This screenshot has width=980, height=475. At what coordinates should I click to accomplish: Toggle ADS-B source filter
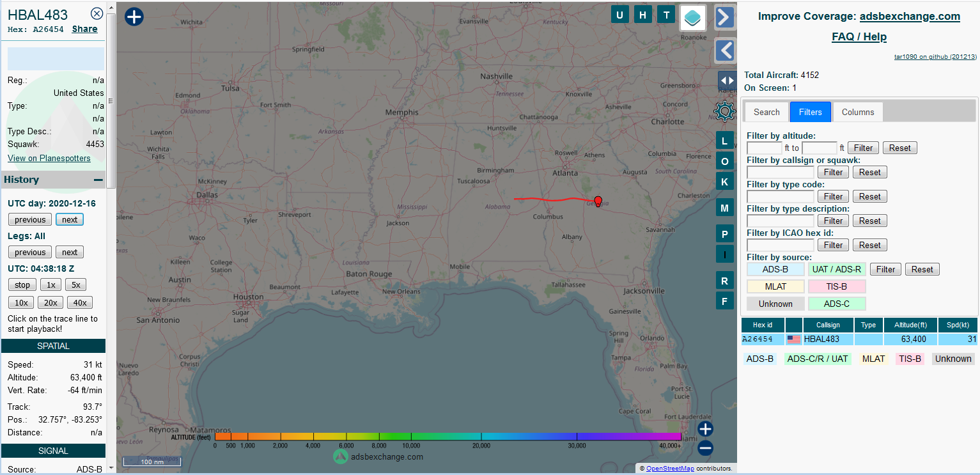click(775, 269)
